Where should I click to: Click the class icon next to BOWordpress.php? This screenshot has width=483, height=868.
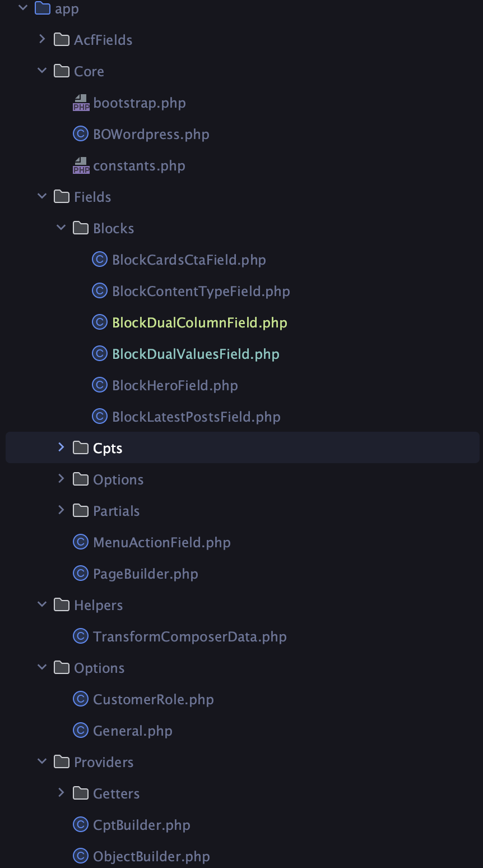pyautogui.click(x=81, y=134)
